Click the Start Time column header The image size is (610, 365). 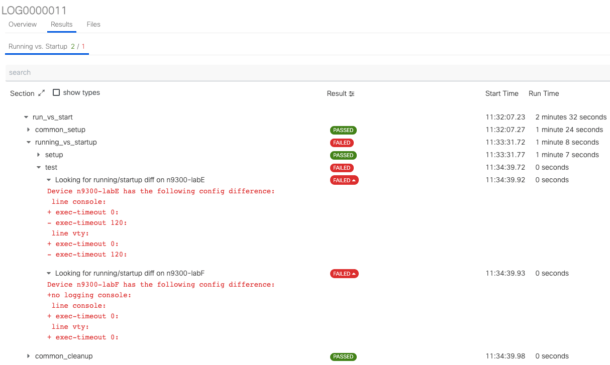point(501,93)
